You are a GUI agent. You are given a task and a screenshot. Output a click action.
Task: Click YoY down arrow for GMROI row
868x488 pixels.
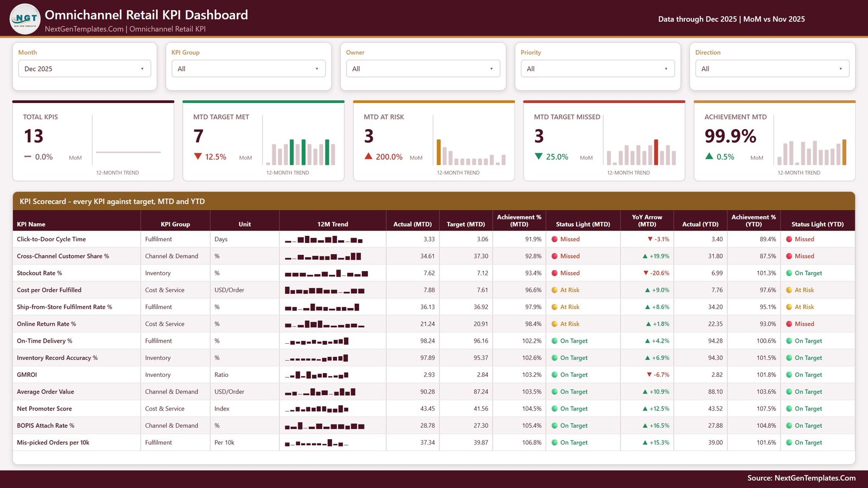(649, 375)
